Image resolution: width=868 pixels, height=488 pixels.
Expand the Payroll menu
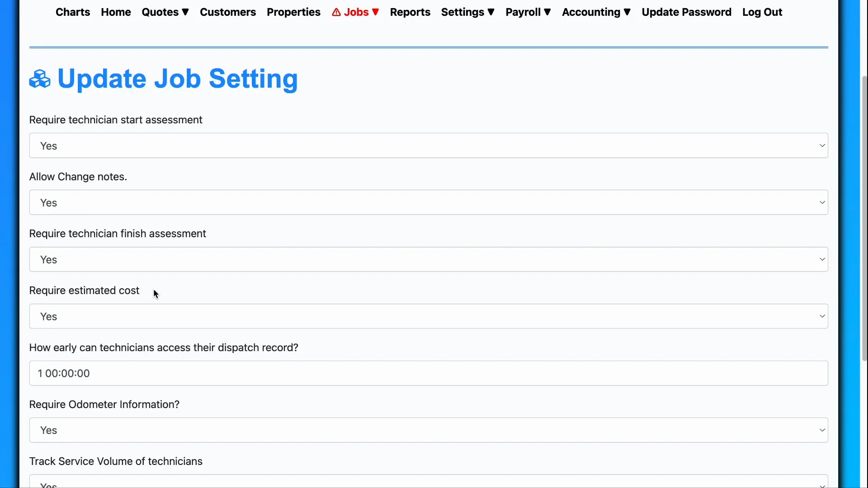(x=528, y=12)
